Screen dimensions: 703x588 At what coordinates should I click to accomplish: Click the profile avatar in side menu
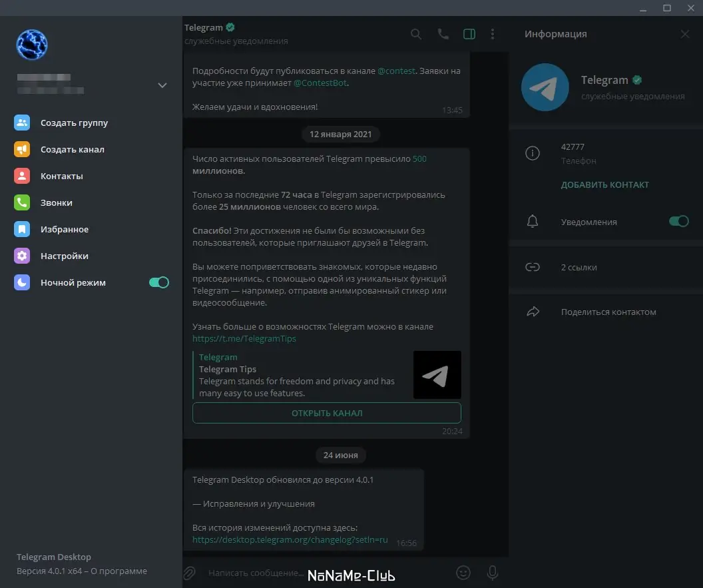click(x=32, y=45)
